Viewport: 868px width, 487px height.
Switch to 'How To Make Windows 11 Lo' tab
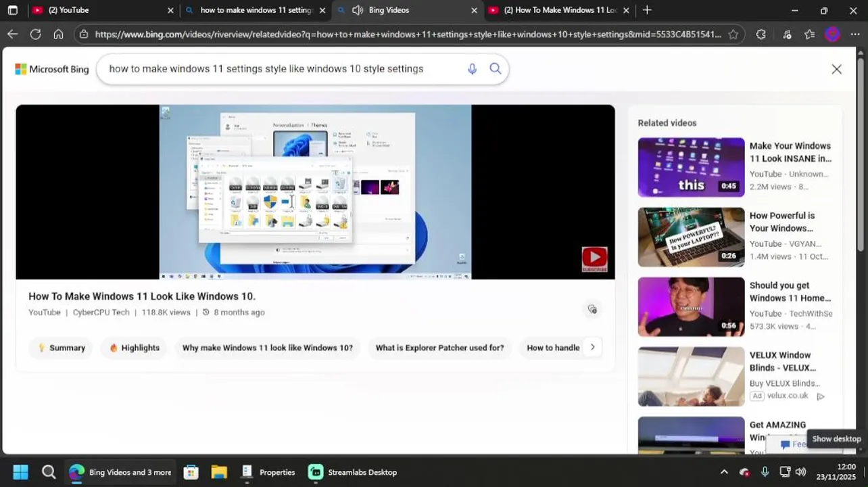click(x=558, y=10)
